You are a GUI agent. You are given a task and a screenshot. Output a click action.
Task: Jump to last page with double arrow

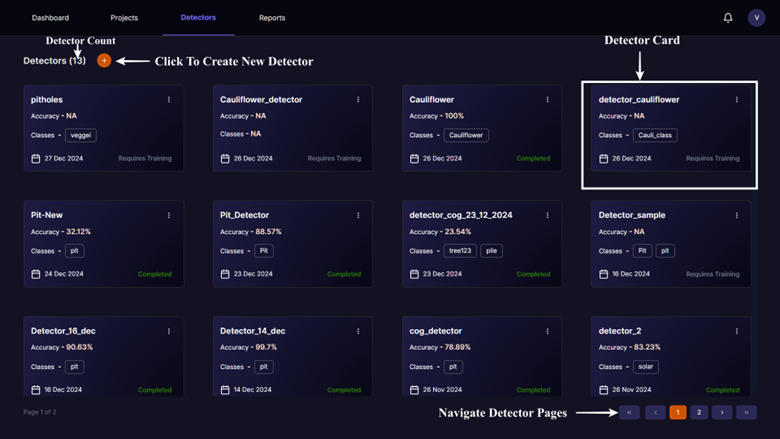tap(746, 412)
